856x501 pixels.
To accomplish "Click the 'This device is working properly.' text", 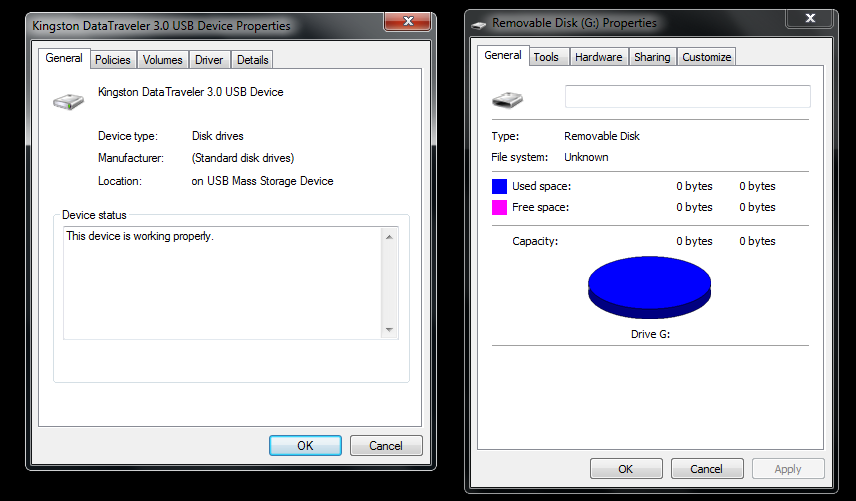I will pyautogui.click(x=140, y=236).
